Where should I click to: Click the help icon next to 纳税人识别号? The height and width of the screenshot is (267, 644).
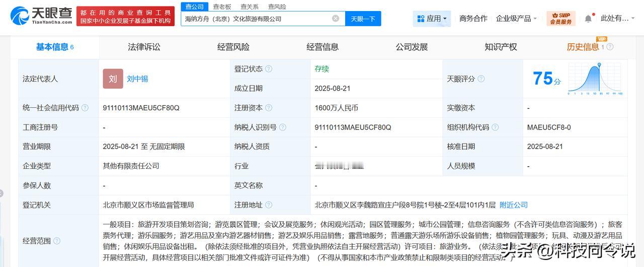click(283, 127)
